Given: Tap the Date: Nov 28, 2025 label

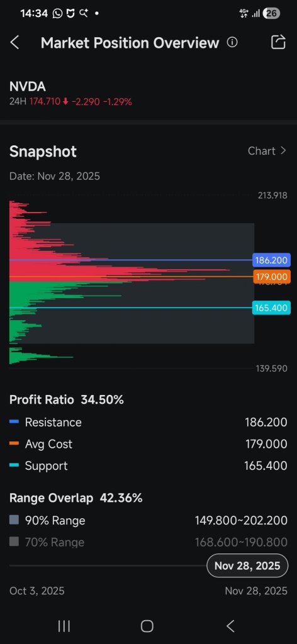Looking at the screenshot, I should click(55, 176).
